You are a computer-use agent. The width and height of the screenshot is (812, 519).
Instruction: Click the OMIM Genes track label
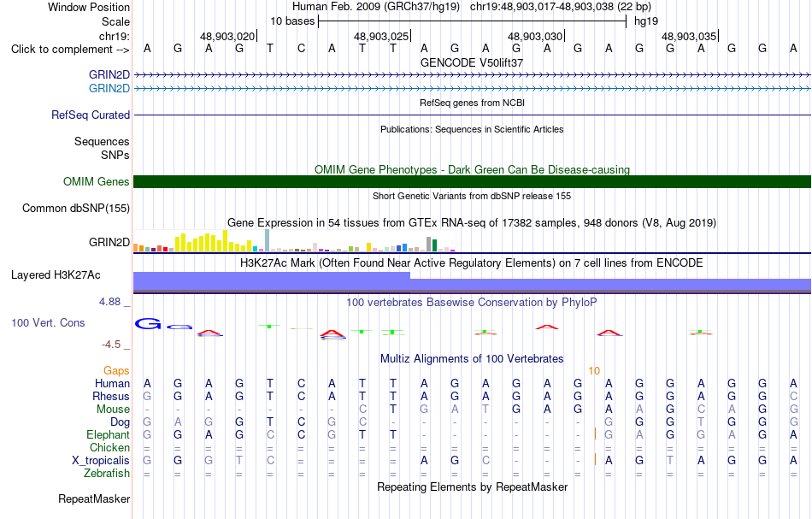(x=97, y=182)
